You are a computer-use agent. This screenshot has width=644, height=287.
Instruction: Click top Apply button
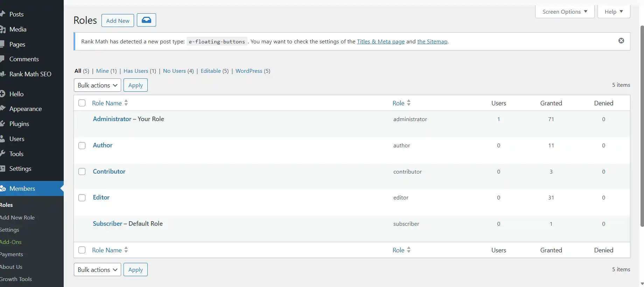pyautogui.click(x=135, y=85)
